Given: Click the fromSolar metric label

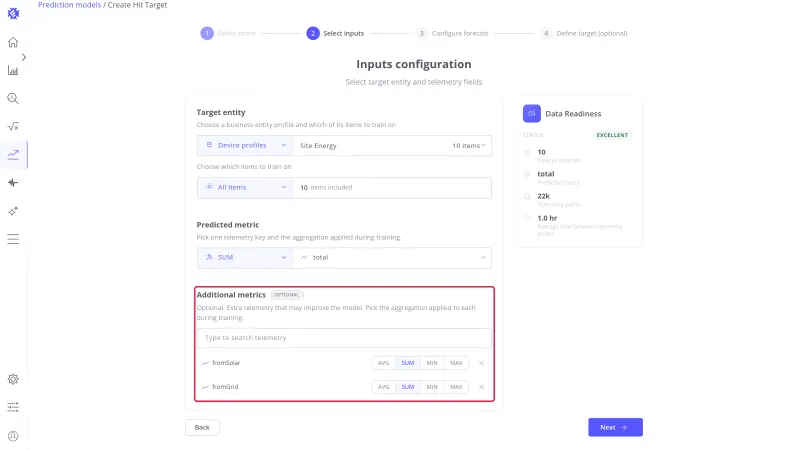Looking at the screenshot, I should (x=226, y=363).
